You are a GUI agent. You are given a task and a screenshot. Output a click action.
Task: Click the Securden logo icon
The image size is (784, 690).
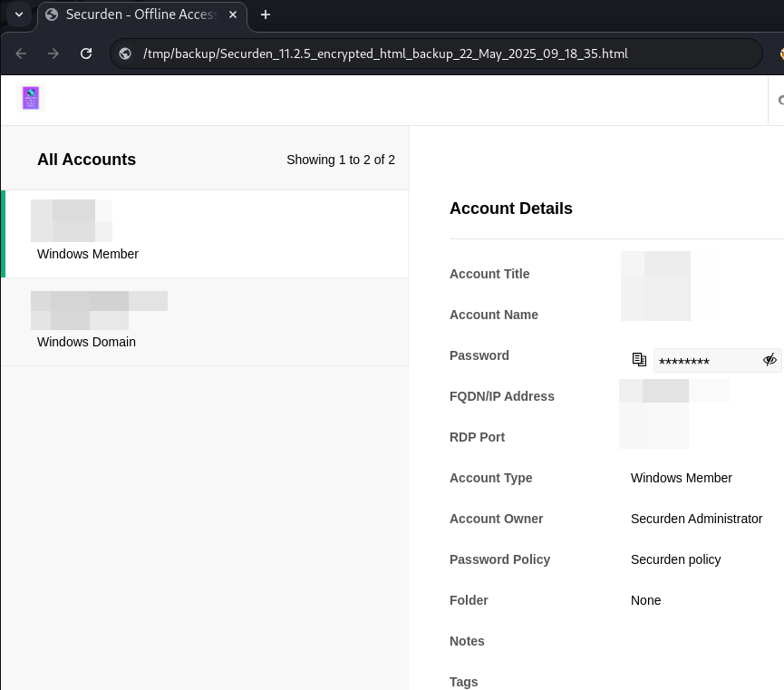pos(31,99)
